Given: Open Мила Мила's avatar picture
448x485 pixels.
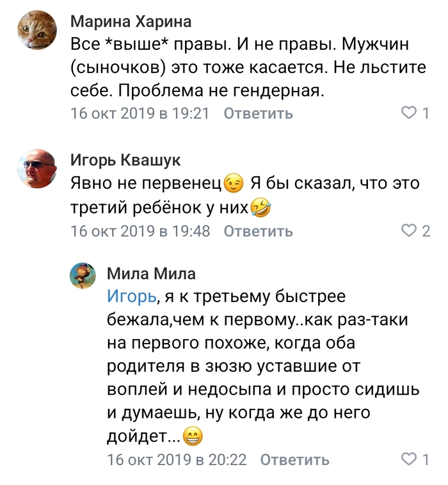Looking at the screenshot, I should pyautogui.click(x=83, y=275).
